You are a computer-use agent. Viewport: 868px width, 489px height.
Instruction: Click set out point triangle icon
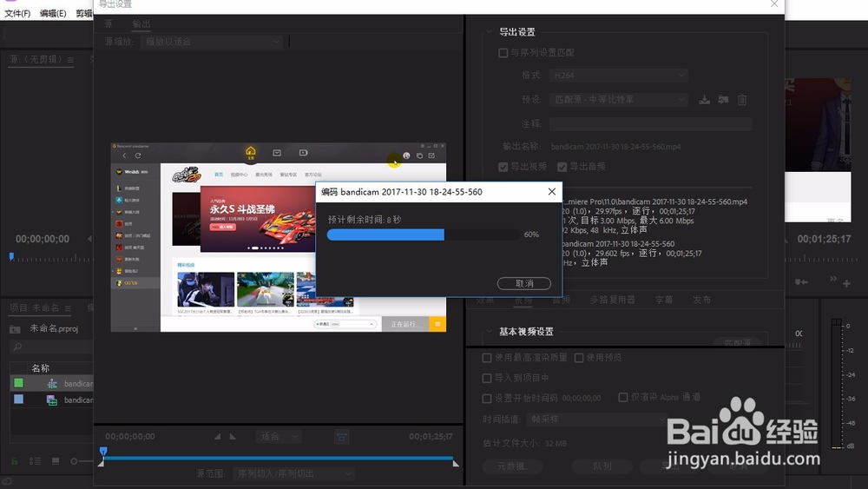click(233, 436)
